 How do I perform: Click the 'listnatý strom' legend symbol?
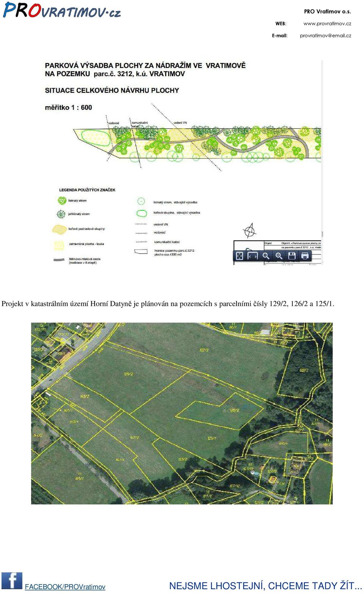click(x=62, y=200)
